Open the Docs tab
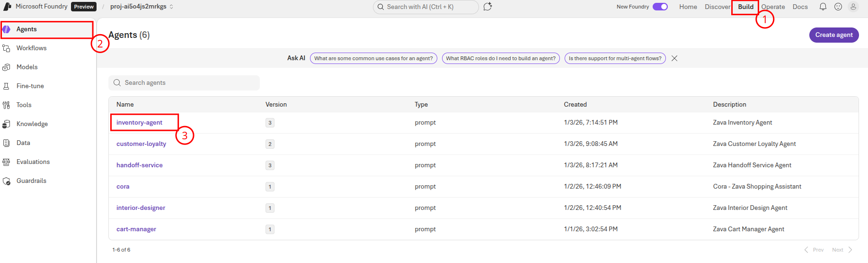Viewport: 868px width, 263px height. 800,7
